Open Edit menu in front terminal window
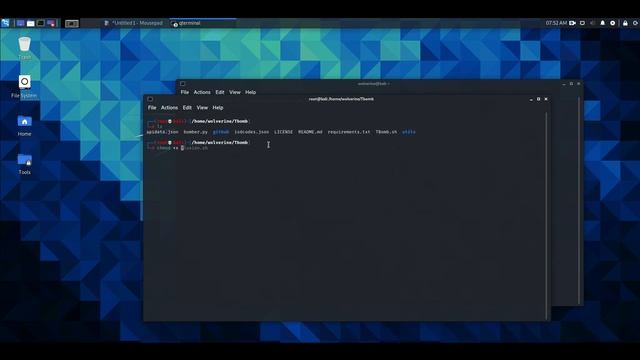640x360 pixels. coord(187,108)
